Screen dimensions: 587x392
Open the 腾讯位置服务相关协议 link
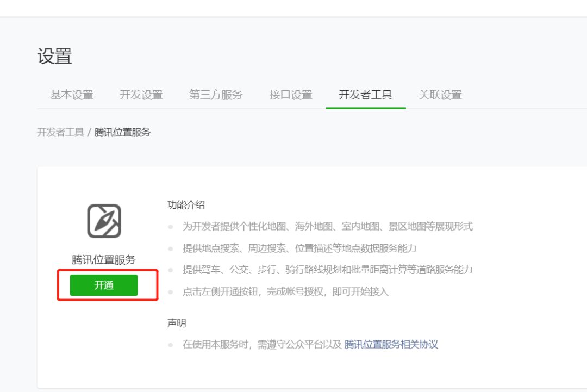(391, 345)
